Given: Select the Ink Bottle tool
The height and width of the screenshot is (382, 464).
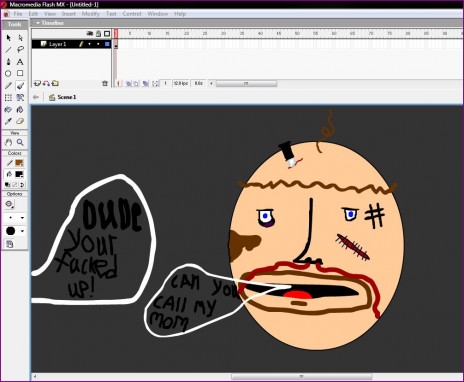Looking at the screenshot, I should click(9, 109).
